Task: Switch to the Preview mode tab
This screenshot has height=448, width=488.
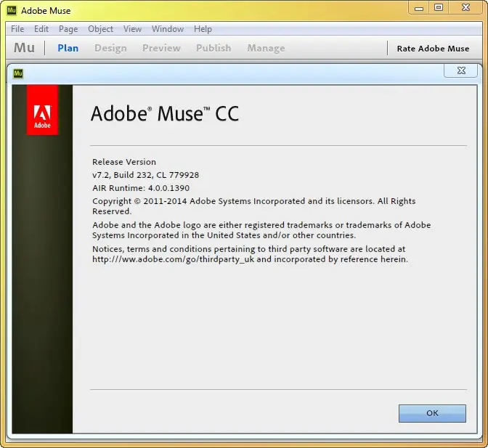Action: (161, 48)
